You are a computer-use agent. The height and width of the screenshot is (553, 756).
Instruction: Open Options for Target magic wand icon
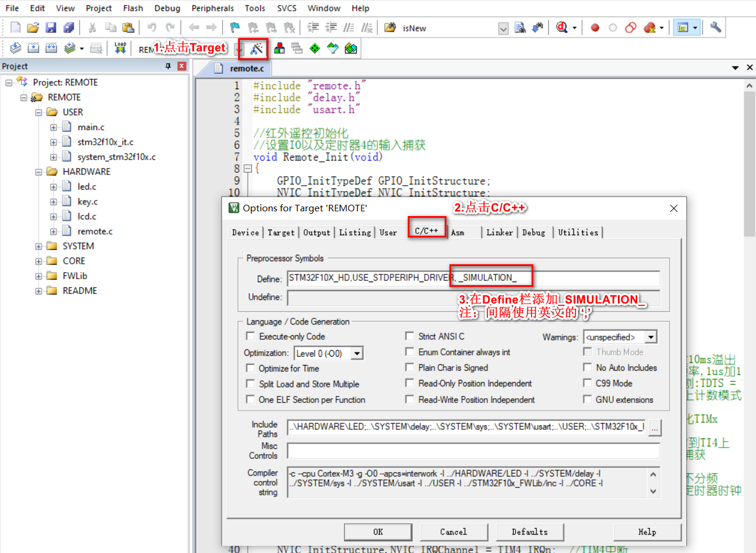click(257, 48)
